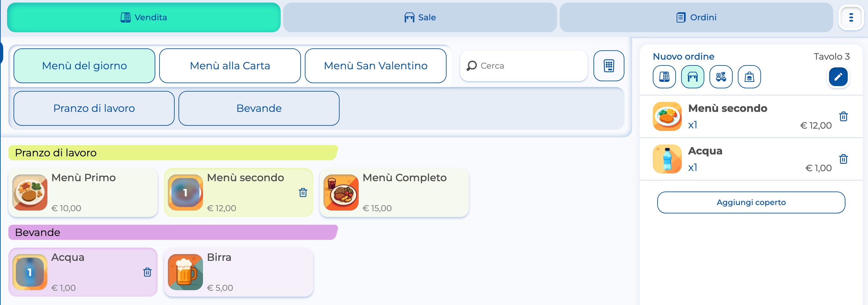Screen dimensions: 868x305
Task: Select the delivery scooter order type
Action: coord(720,77)
